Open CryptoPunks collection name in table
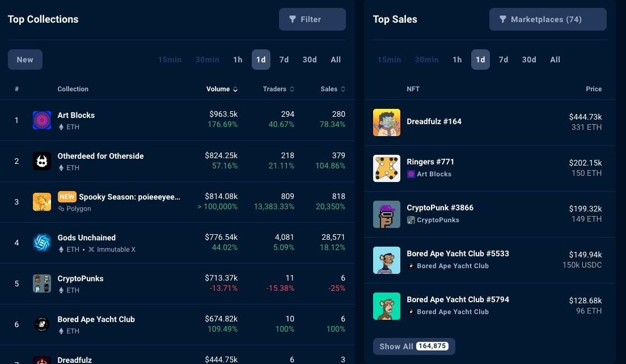This screenshot has height=364, width=626. click(81, 278)
